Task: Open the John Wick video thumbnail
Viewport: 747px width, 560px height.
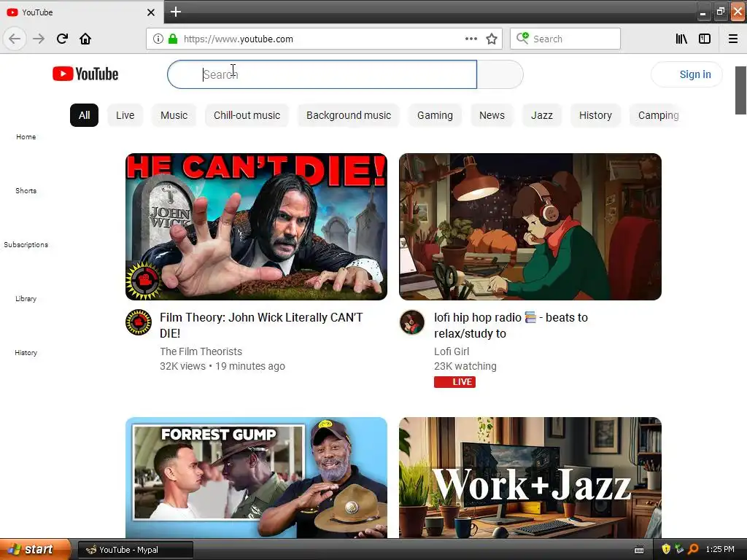Action: point(256,227)
